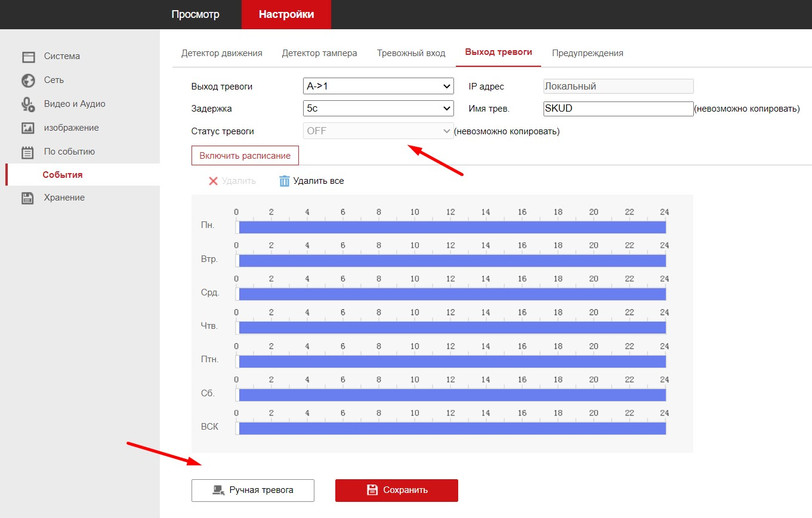Screen dimensions: 812x518
Task: Click the trash bin icon for Удалить все
Action: (x=285, y=181)
